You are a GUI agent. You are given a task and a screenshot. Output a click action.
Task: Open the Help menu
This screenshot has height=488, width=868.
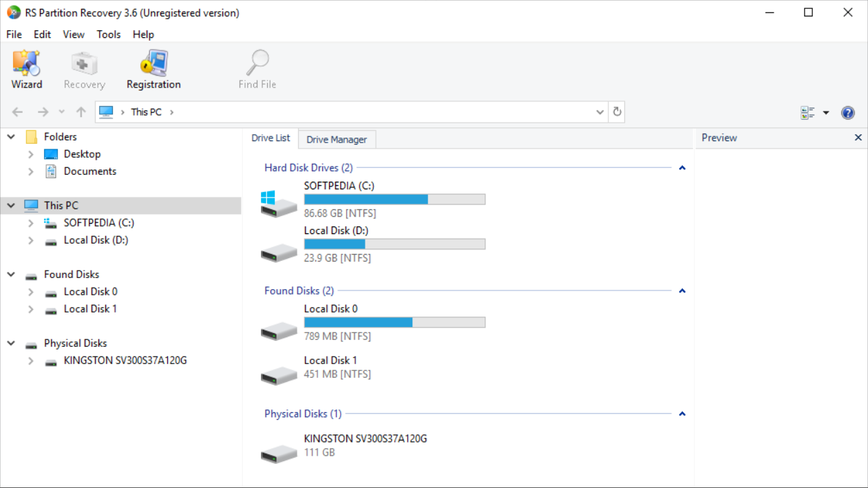[x=143, y=34]
